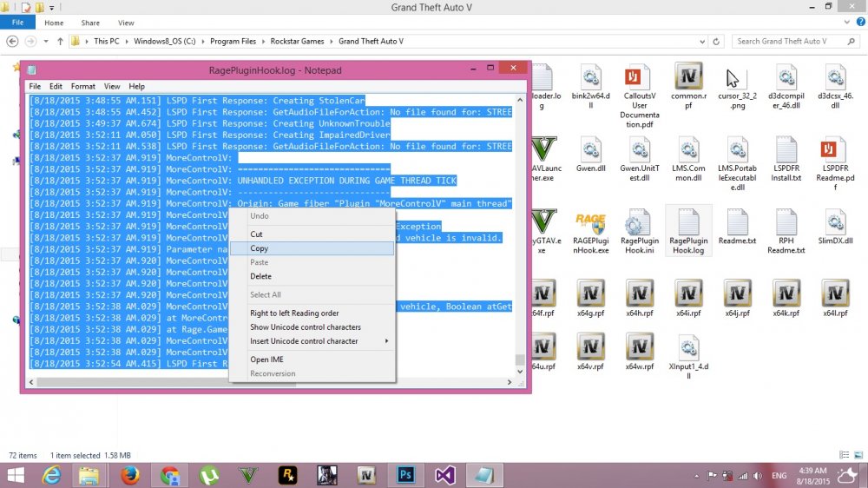This screenshot has width=868, height=488.
Task: Choose Delete in the context menu
Action: (x=312, y=276)
